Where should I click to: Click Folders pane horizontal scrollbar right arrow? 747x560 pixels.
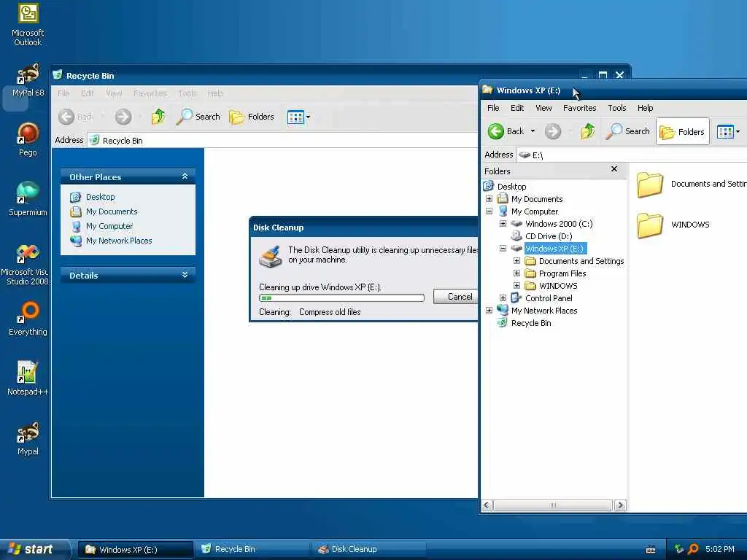point(620,505)
